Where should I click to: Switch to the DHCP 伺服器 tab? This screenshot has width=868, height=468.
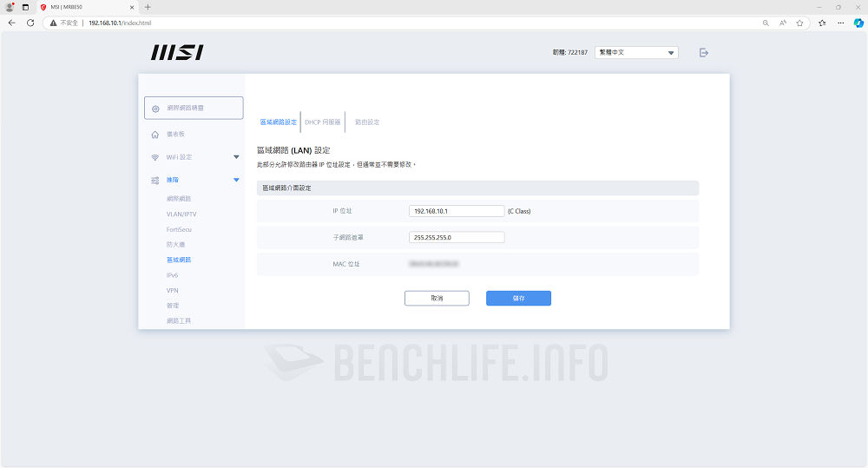pos(323,122)
